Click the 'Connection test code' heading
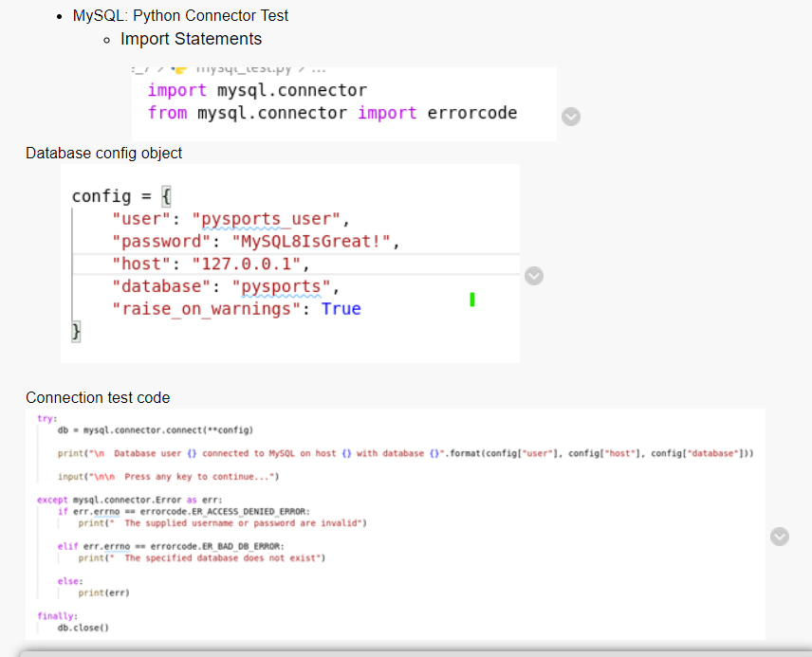Image resolution: width=812 pixels, height=657 pixels. (x=98, y=397)
